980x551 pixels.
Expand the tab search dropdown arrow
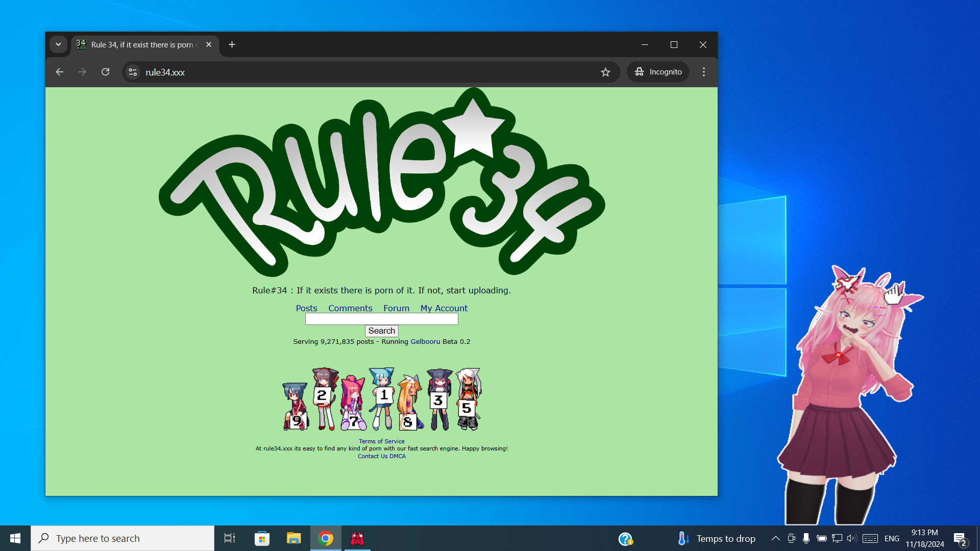point(58,44)
